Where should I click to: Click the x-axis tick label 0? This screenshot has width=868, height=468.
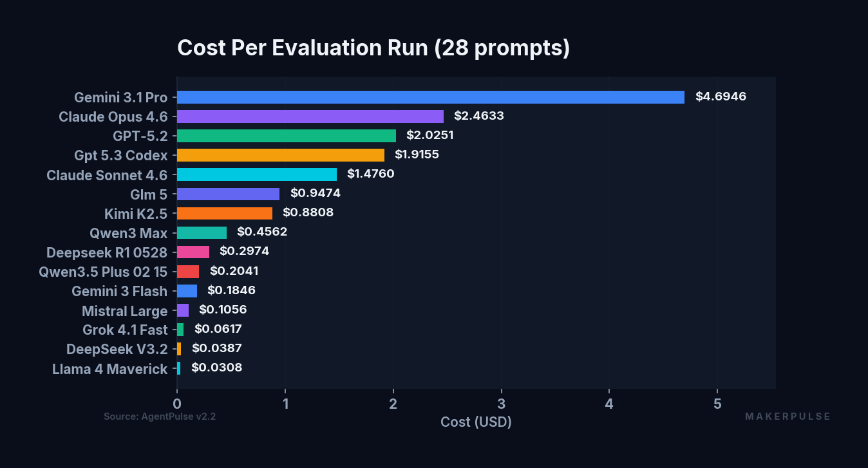(x=177, y=404)
